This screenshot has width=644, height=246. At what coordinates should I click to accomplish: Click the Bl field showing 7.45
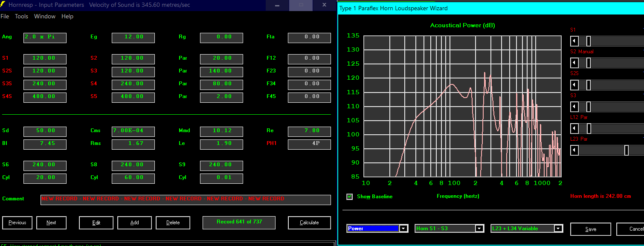pyautogui.click(x=45, y=144)
